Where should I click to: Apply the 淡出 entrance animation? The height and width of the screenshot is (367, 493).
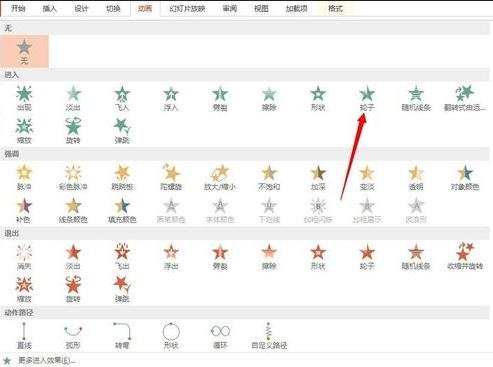coord(73,98)
